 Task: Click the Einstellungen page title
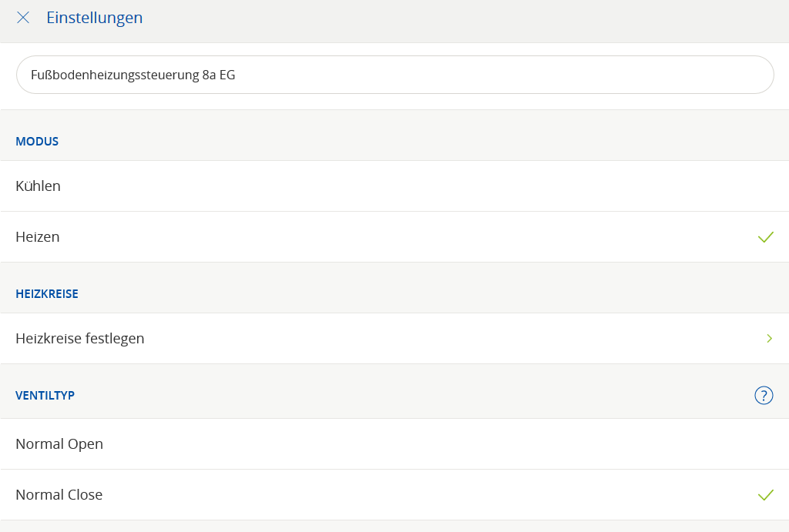coord(94,18)
